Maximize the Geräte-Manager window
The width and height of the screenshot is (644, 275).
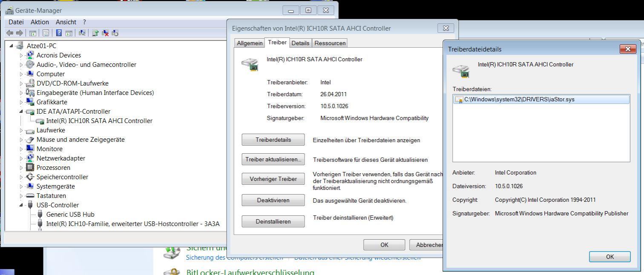tap(308, 10)
